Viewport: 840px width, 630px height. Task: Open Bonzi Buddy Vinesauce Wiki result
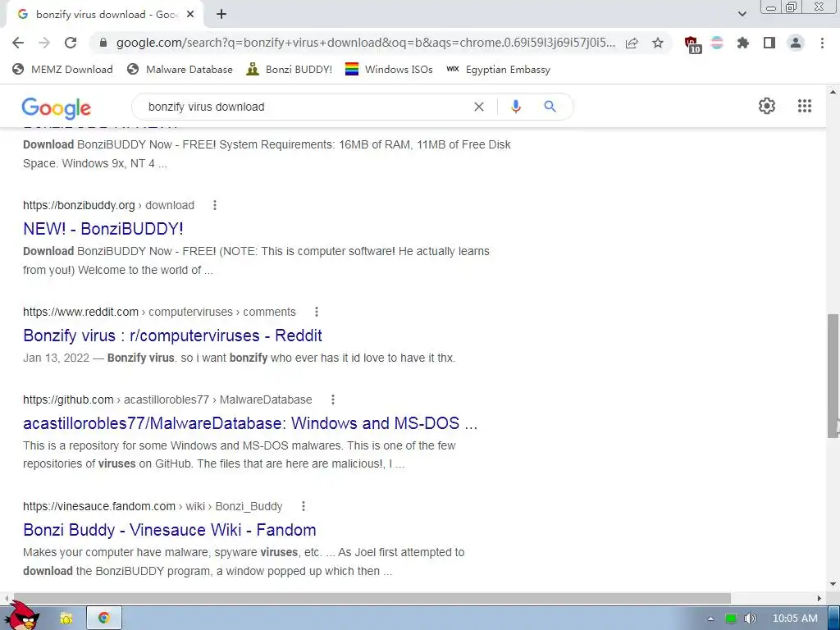click(169, 530)
